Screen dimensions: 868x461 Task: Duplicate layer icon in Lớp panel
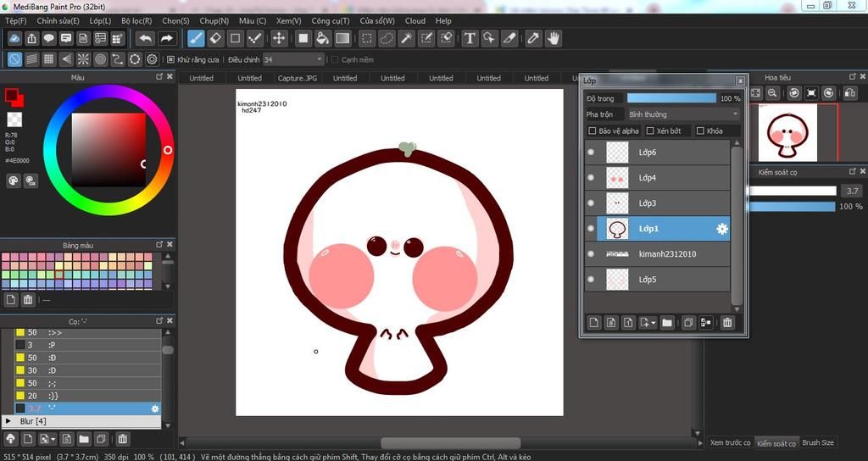click(x=688, y=322)
